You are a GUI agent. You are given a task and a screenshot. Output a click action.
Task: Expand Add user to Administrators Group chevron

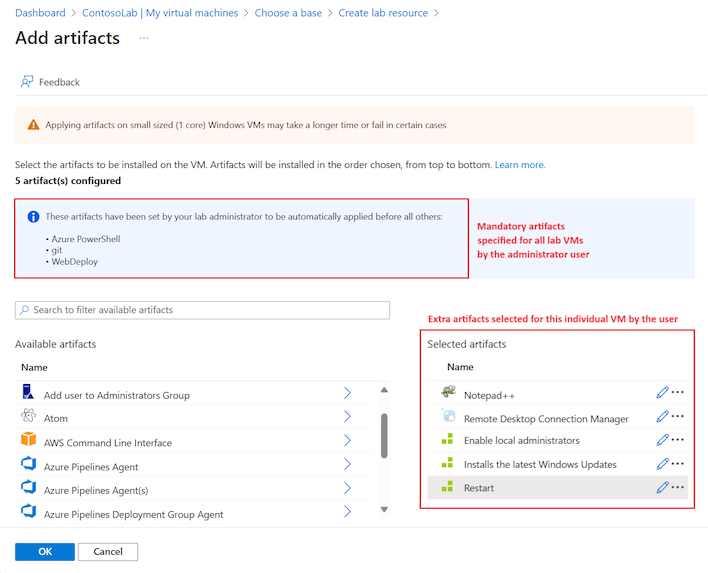pyautogui.click(x=347, y=394)
